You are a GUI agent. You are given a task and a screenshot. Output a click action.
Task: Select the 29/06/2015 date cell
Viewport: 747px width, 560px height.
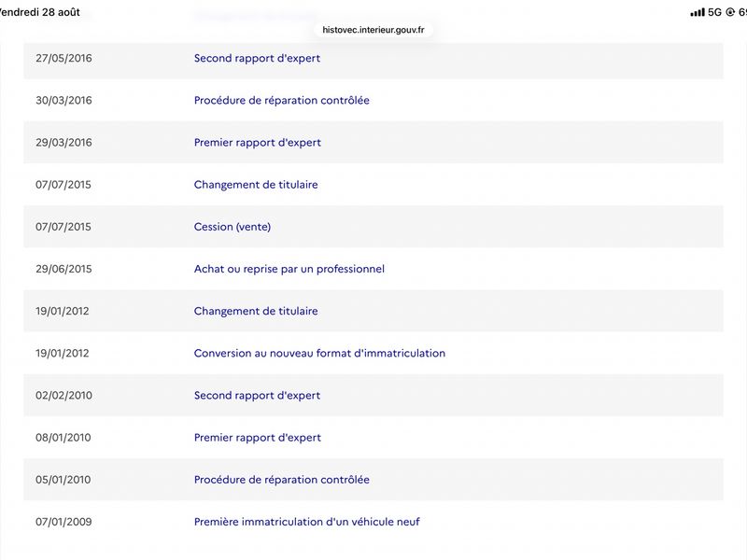63,269
